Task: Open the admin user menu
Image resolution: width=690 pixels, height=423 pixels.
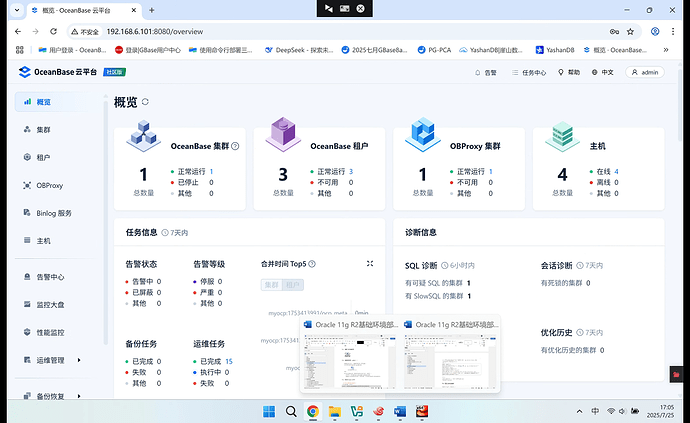Action: tap(645, 72)
